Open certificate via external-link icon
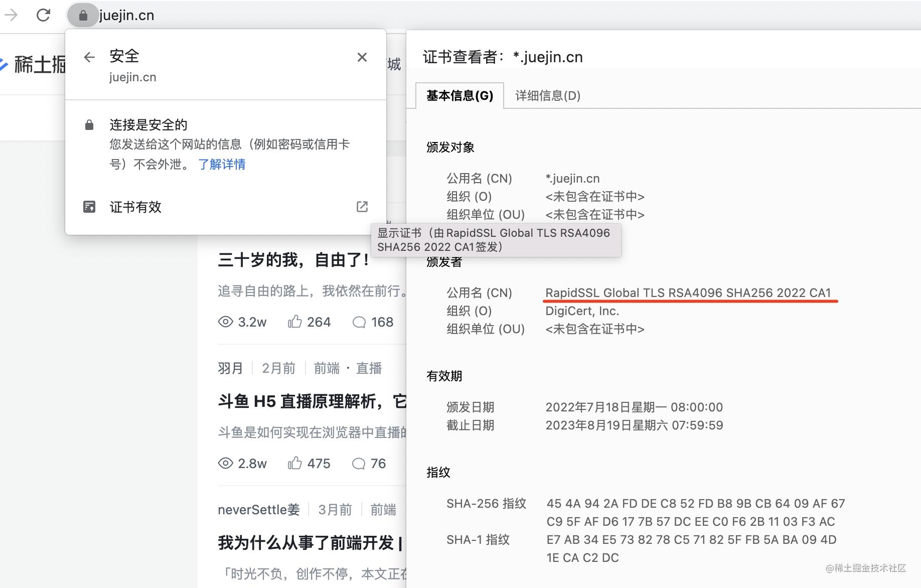Viewport: 921px width, 588px height. pos(362,207)
